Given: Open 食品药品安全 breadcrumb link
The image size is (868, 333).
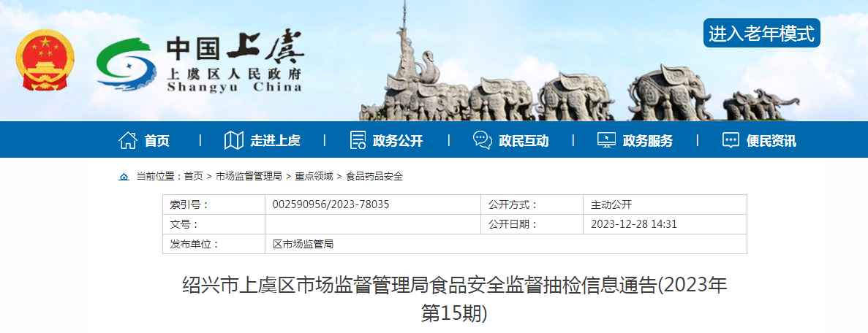Looking at the screenshot, I should [x=374, y=177].
